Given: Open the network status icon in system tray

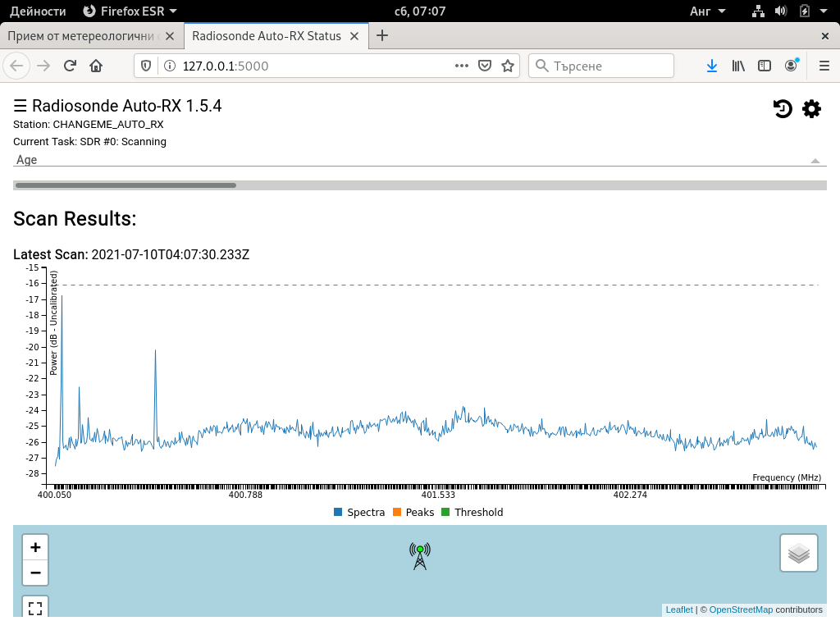Looking at the screenshot, I should click(x=758, y=11).
